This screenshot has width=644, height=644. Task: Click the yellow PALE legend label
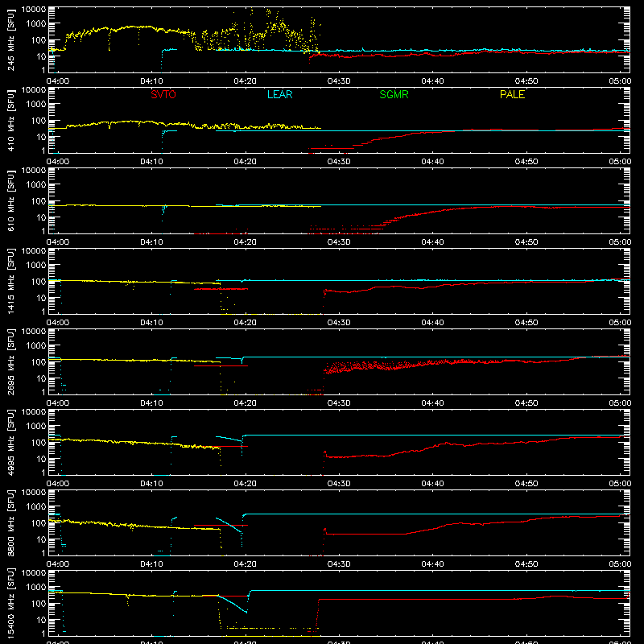(x=512, y=94)
